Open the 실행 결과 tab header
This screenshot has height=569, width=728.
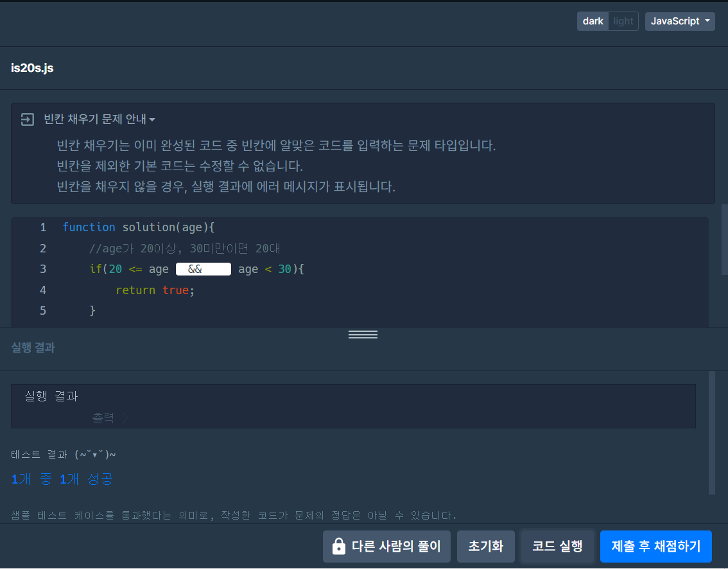(x=33, y=347)
